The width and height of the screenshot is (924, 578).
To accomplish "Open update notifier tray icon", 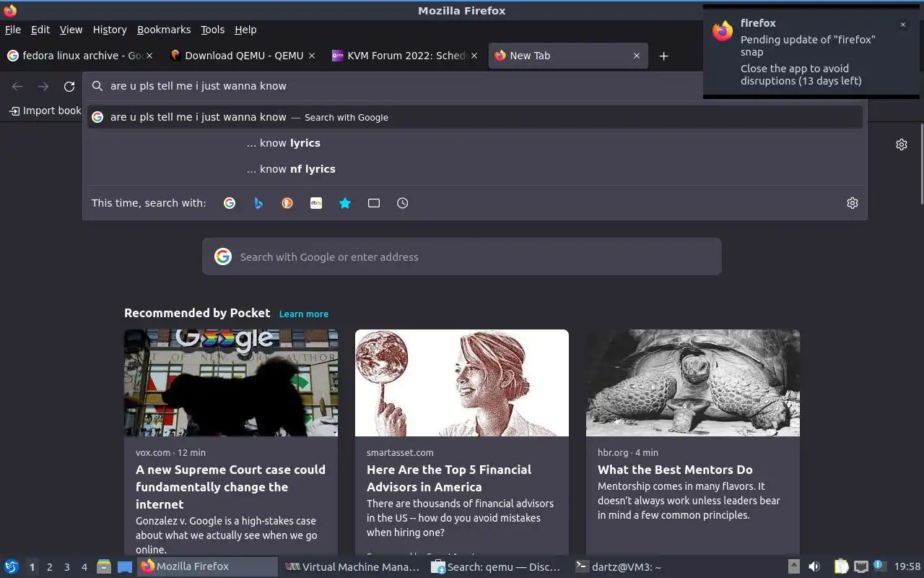I will [x=879, y=566].
